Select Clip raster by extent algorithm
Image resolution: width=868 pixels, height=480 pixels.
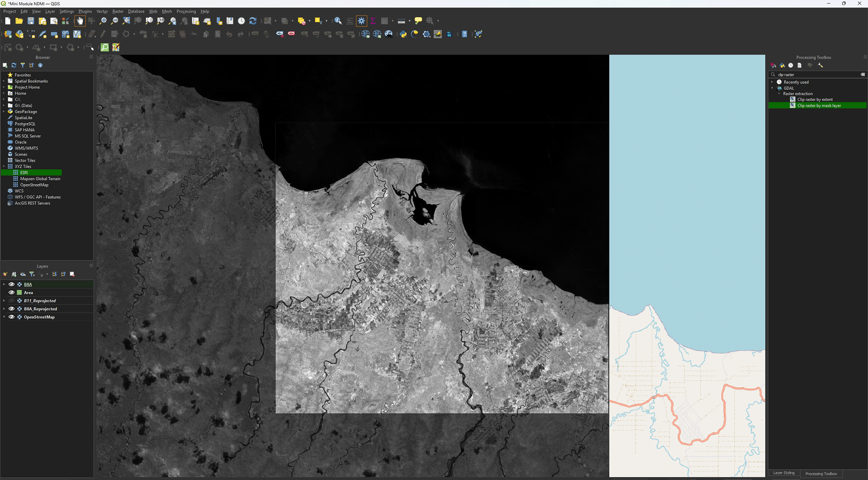point(815,99)
